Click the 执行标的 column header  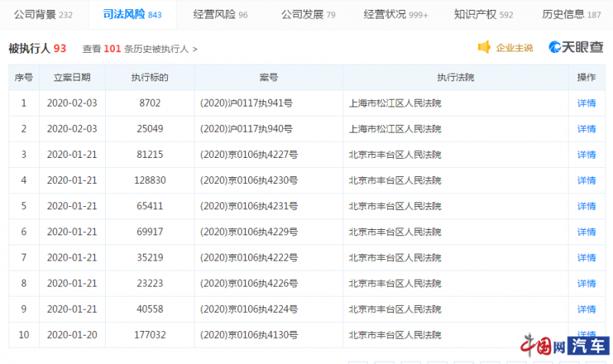click(149, 77)
